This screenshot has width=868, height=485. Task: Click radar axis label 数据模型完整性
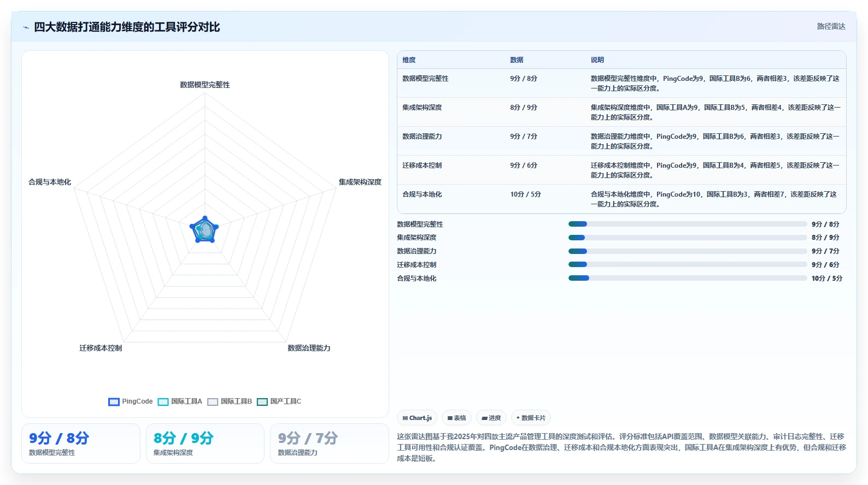[x=205, y=85]
